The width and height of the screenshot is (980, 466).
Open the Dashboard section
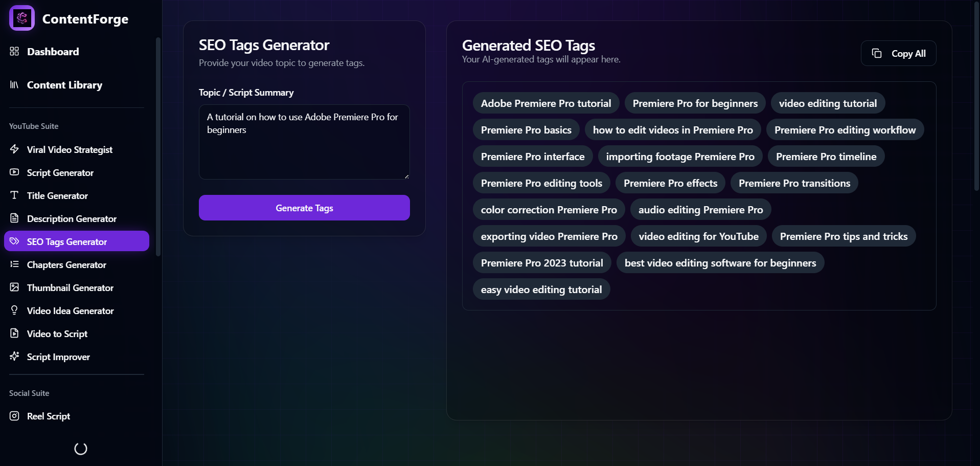click(x=53, y=52)
